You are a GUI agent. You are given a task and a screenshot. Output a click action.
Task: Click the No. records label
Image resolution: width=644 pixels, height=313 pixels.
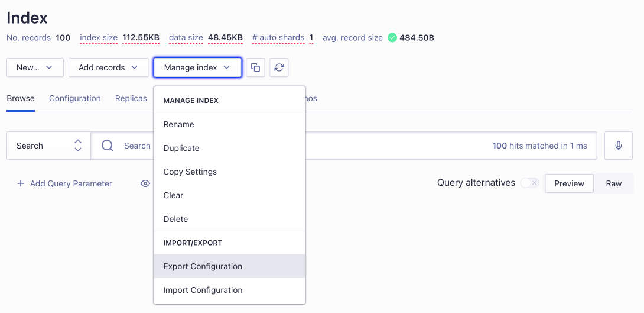tap(29, 38)
